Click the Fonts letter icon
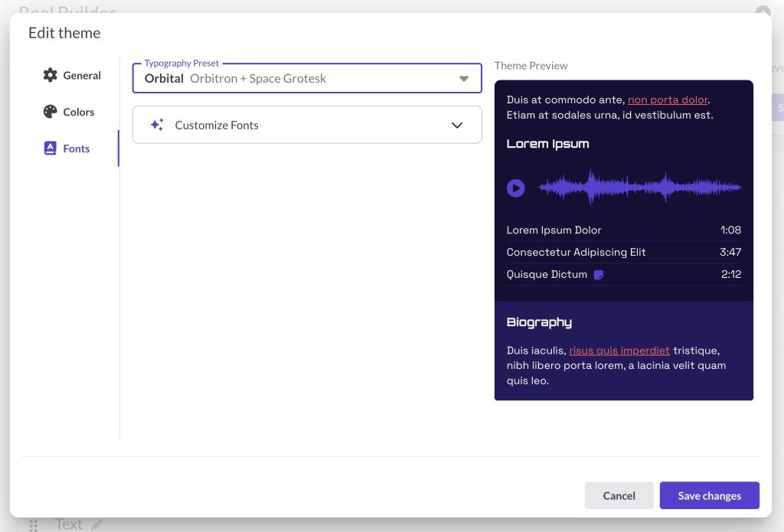 pos(50,149)
